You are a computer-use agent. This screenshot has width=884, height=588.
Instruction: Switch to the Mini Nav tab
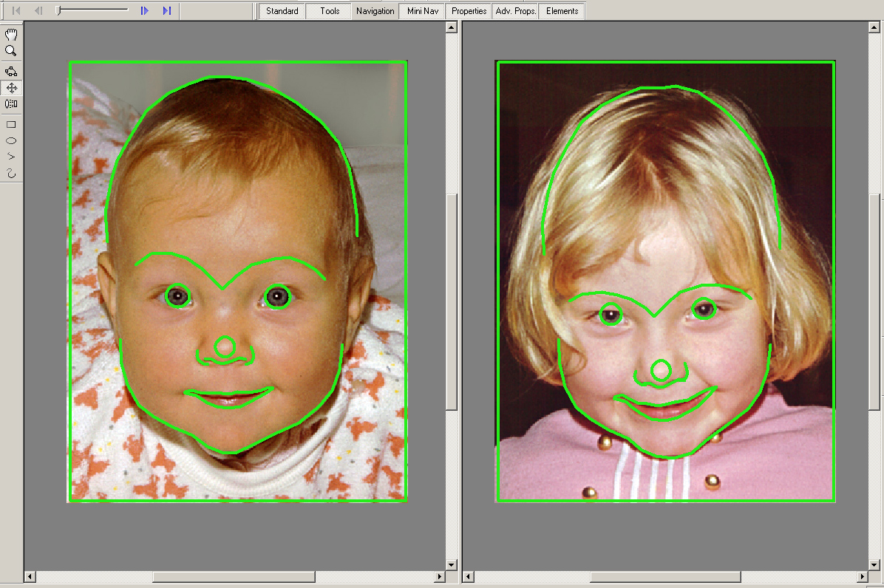tap(423, 10)
